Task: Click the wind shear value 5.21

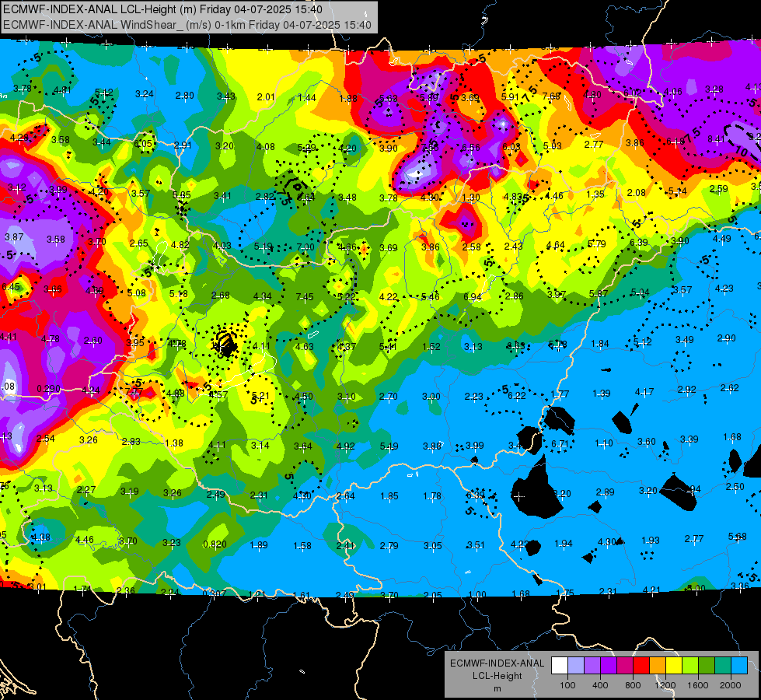Action: tap(260, 396)
